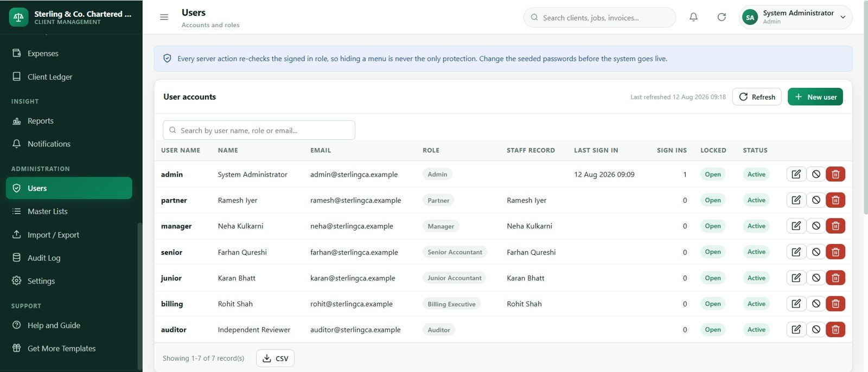Sort by EMAIL column header
The width and height of the screenshot is (868, 372).
click(321, 150)
